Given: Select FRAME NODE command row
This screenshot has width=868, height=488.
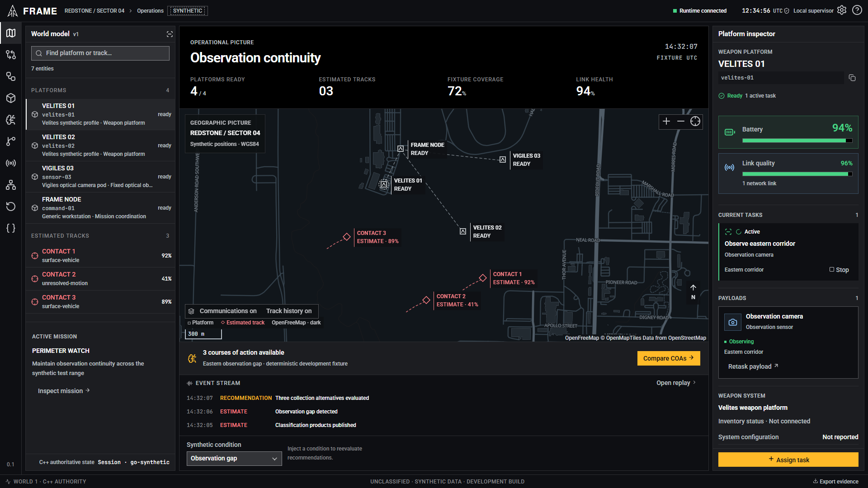Looking at the screenshot, I should [x=100, y=208].
